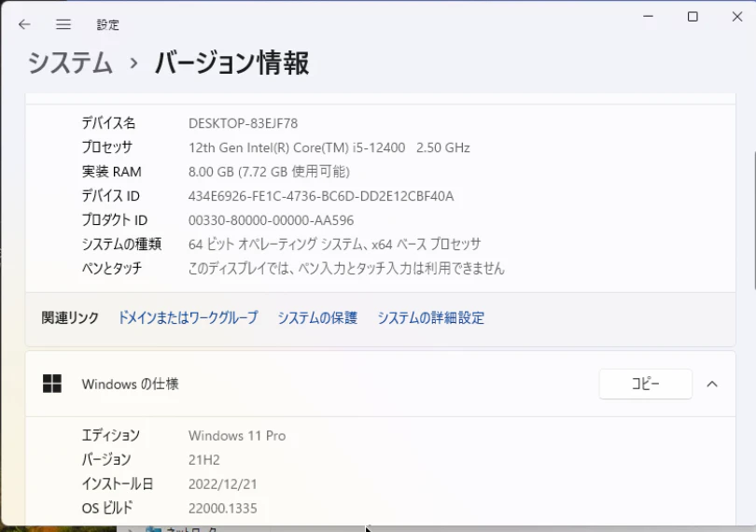Select the processor value i5-12400
Viewport: 756px width, 532px height.
329,147
